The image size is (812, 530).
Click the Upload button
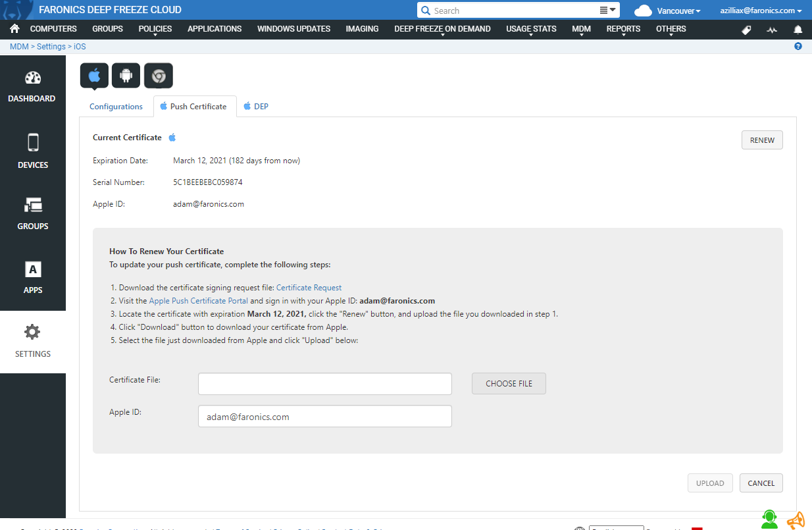point(710,483)
